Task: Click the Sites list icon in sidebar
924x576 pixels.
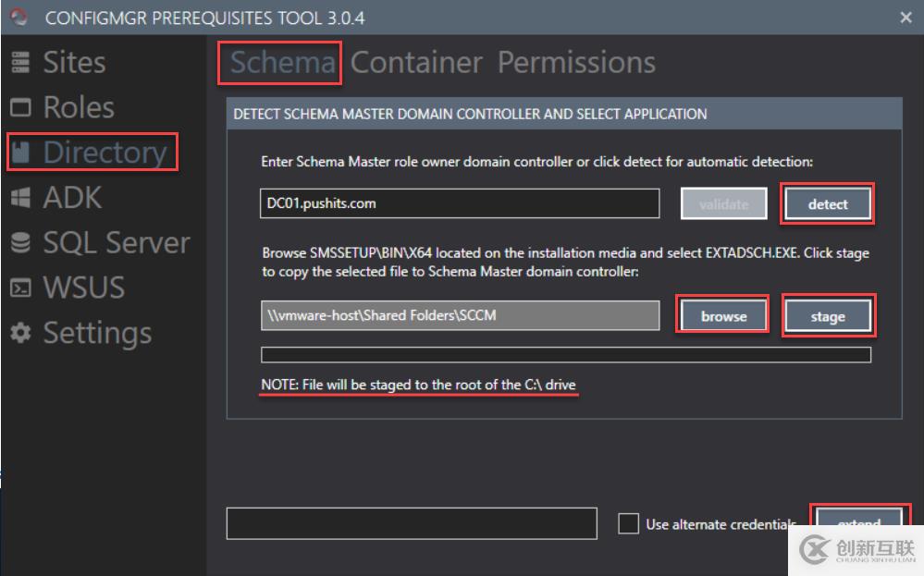Action: click(x=20, y=62)
